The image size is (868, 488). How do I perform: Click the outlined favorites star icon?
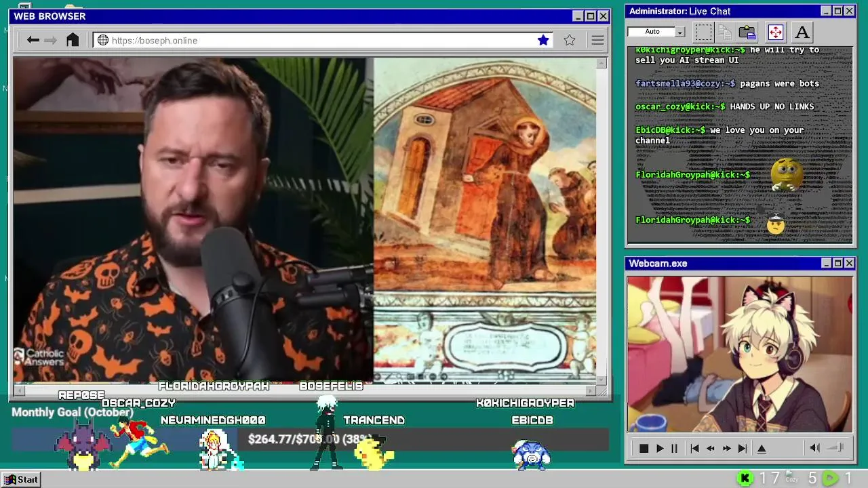click(570, 40)
